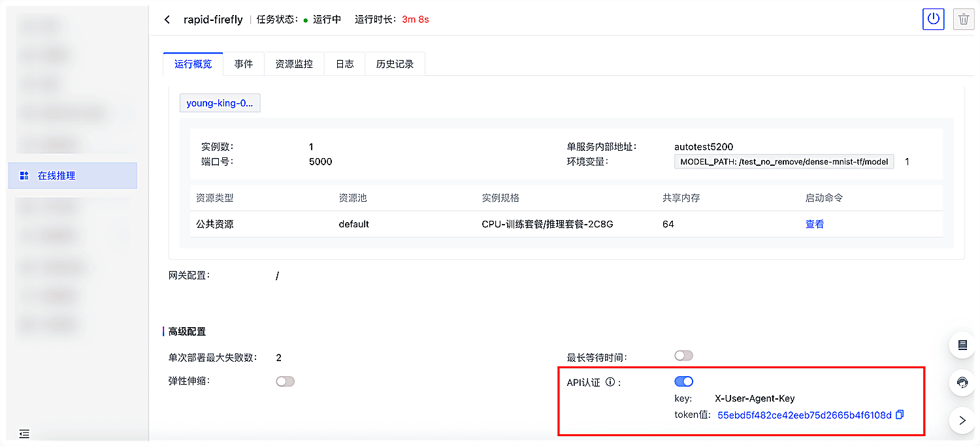
Task: Click the token value 55ebd5f482ce... link
Action: pos(804,415)
